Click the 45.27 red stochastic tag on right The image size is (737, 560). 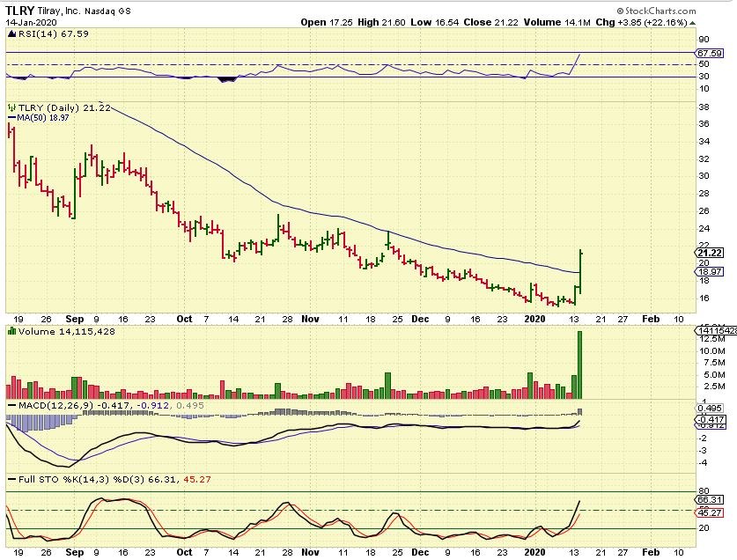pos(710,512)
